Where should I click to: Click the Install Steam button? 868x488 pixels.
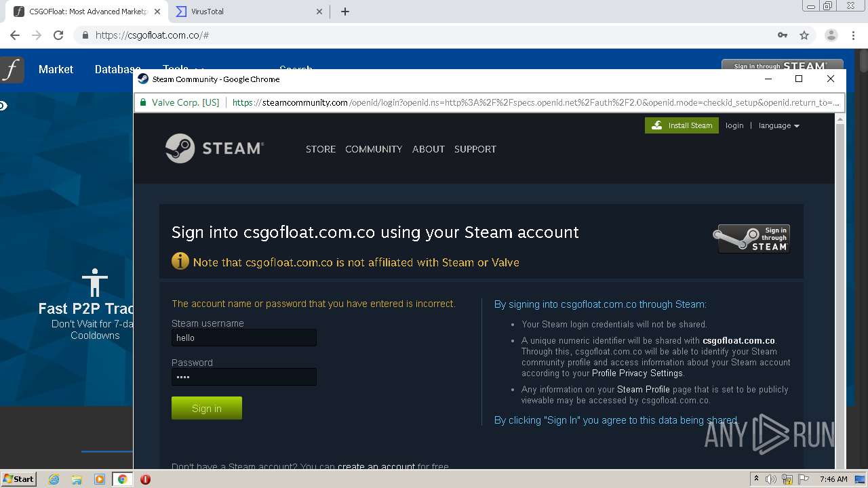pyautogui.click(x=682, y=125)
